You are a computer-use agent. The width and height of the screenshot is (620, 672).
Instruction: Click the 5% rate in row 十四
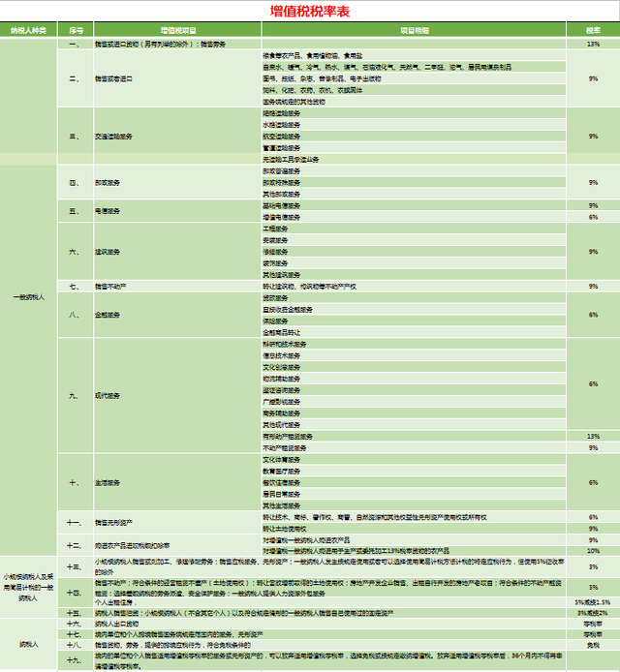[594, 588]
